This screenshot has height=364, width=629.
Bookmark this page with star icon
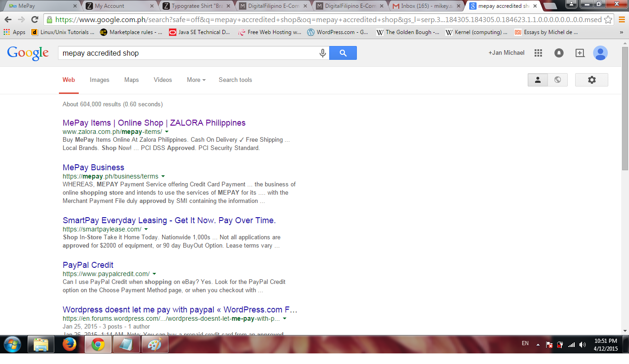point(608,20)
